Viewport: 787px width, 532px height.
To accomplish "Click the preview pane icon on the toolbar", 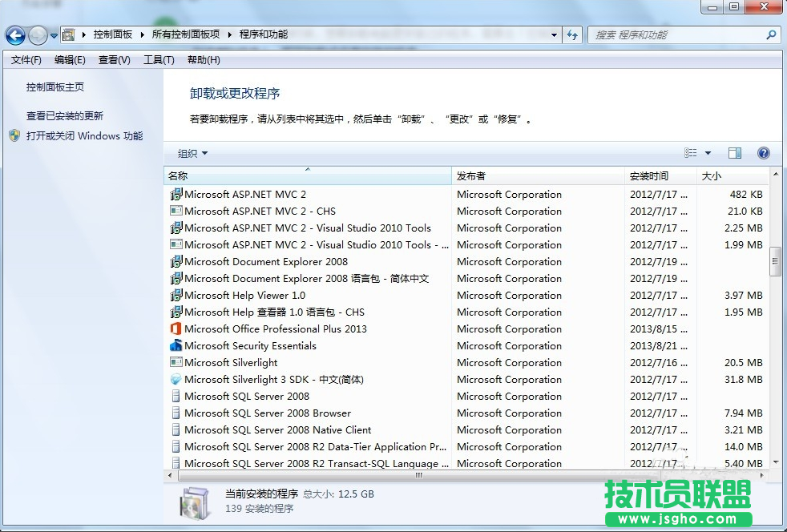I will [x=734, y=153].
